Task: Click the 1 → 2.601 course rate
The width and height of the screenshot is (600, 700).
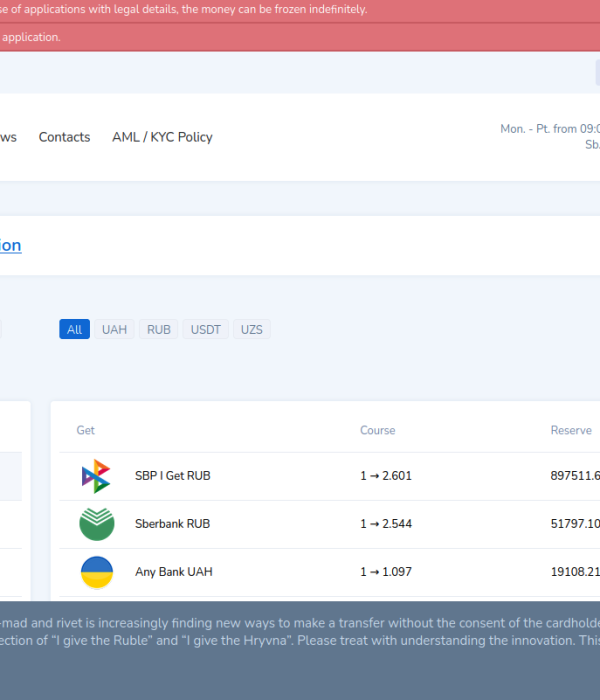Action: pyautogui.click(x=386, y=476)
